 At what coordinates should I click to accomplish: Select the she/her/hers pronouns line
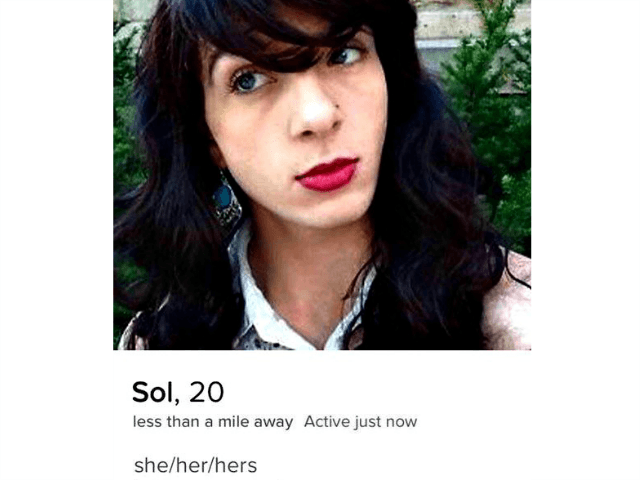click(x=196, y=465)
